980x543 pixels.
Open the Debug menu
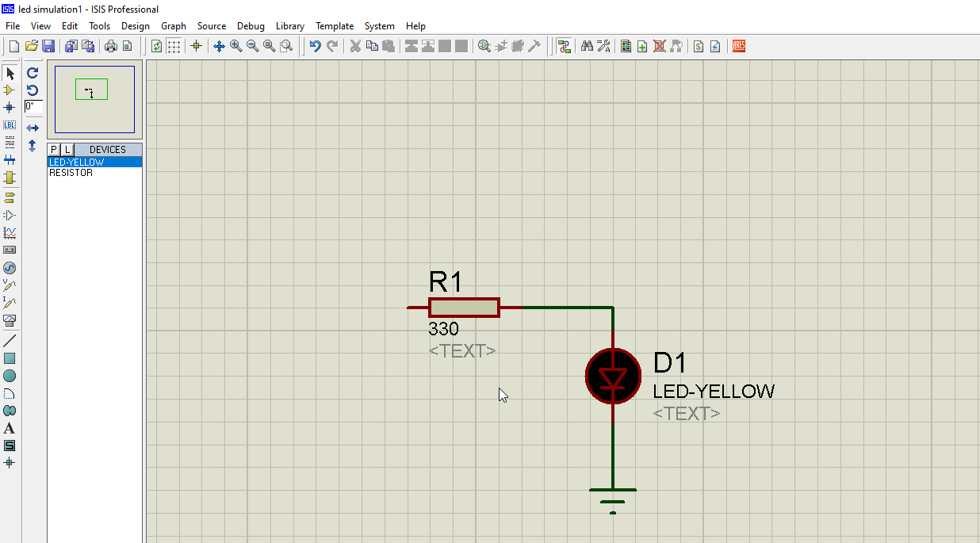[251, 25]
